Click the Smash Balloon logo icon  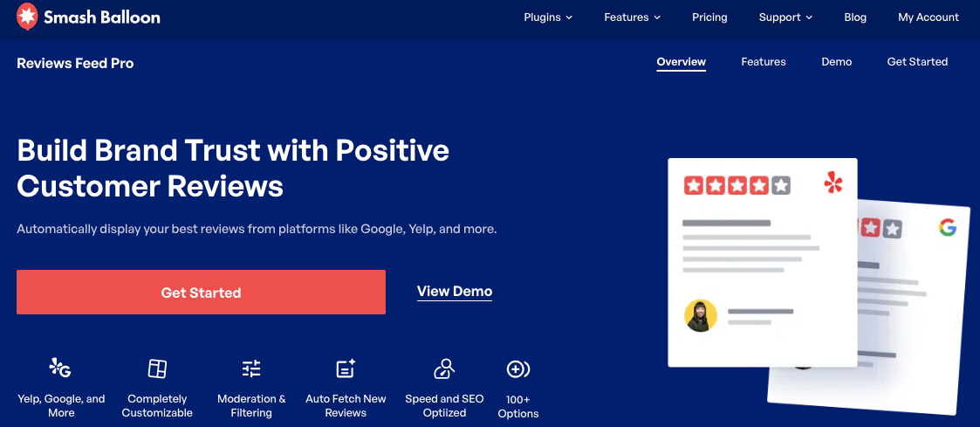point(27,17)
